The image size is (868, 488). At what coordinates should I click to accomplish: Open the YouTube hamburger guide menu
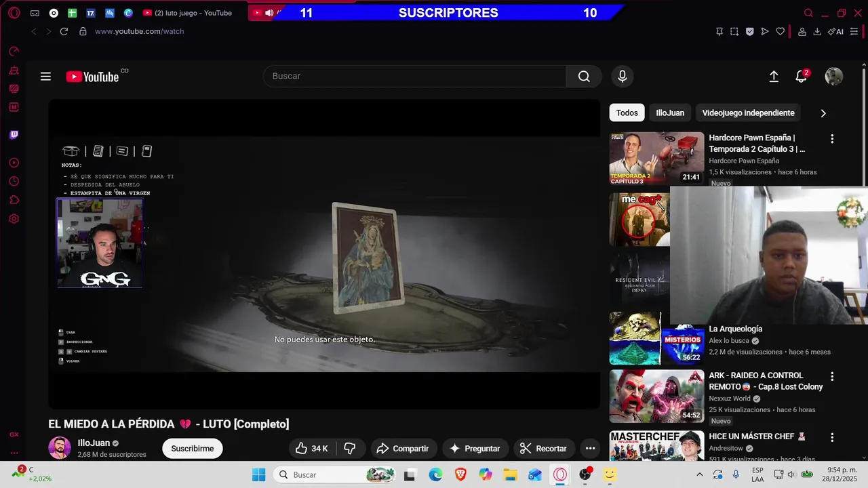[x=45, y=77]
